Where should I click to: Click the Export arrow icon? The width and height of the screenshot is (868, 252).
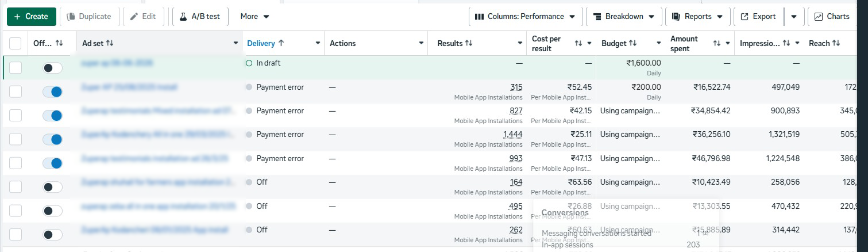click(744, 17)
